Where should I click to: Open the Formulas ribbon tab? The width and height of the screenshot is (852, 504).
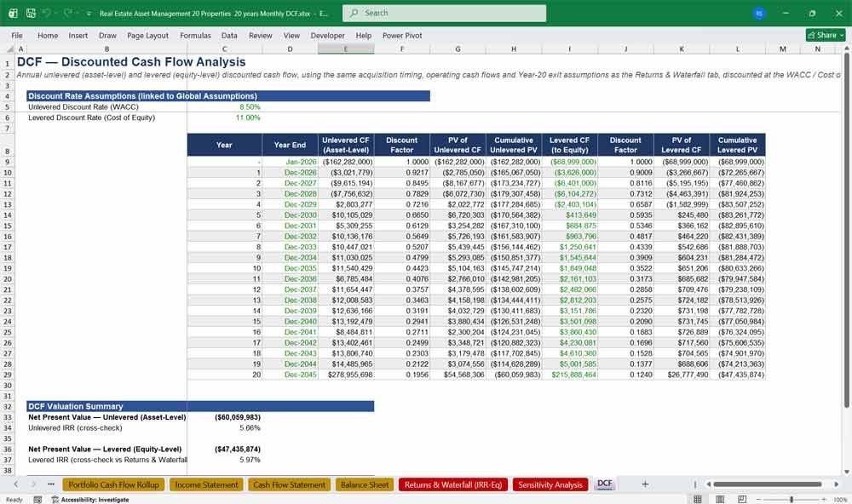pyautogui.click(x=195, y=35)
